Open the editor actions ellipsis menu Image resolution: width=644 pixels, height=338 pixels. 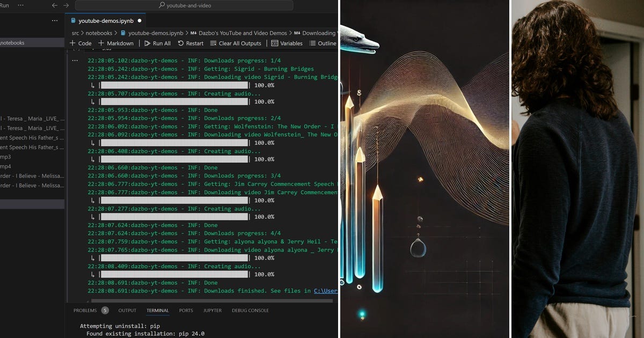[x=54, y=20]
